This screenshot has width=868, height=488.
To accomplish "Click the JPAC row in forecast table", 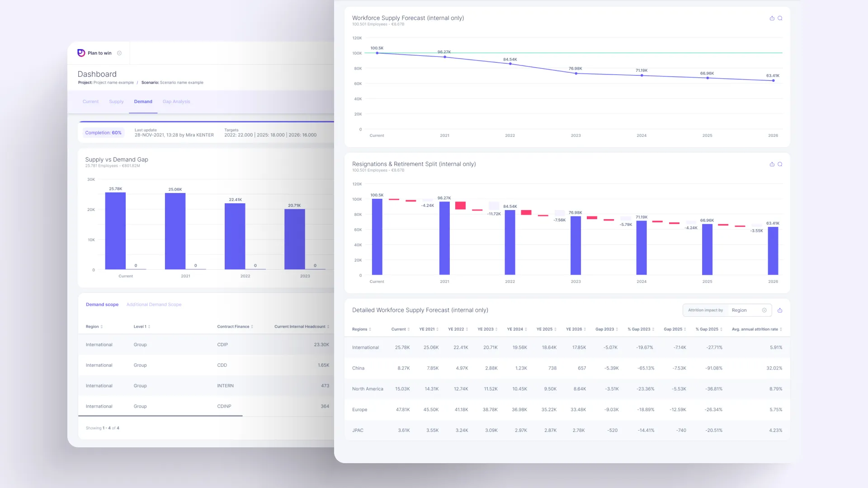I will [x=567, y=431].
